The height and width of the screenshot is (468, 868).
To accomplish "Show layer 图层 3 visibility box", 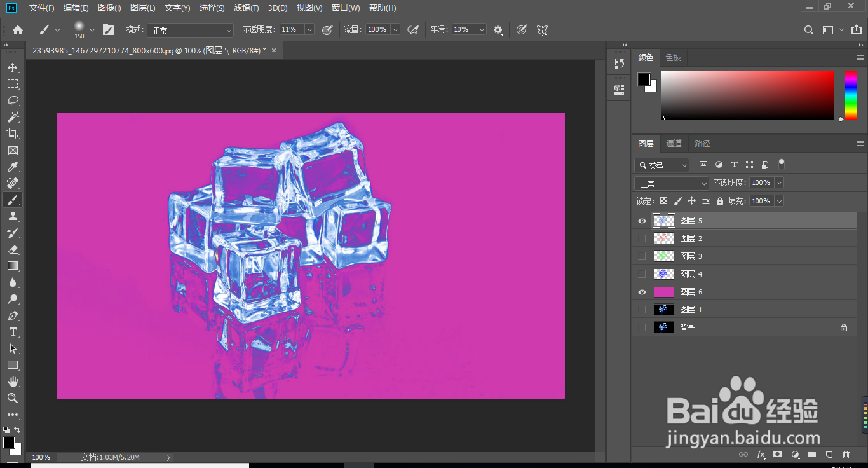I will point(642,256).
